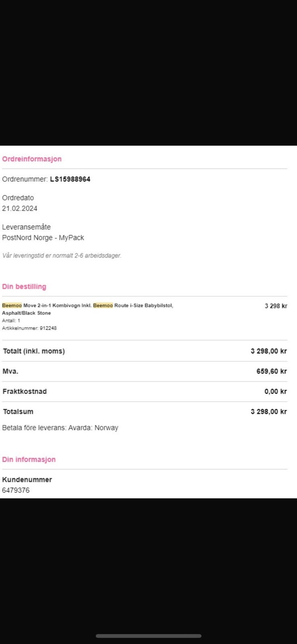297x644 pixels.
Task: Click the order date 21.02.2024
Action: [x=20, y=208]
